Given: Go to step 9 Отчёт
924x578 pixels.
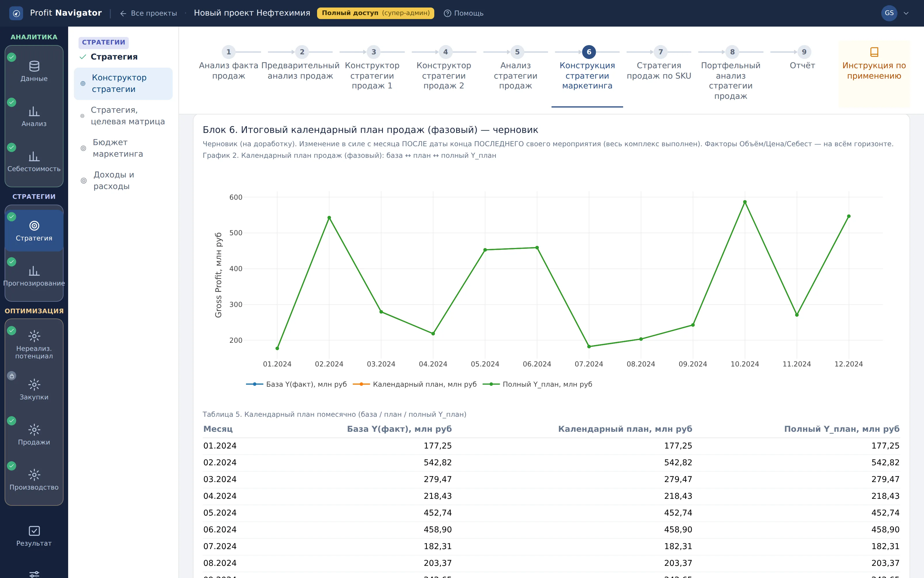Looking at the screenshot, I should (803, 58).
